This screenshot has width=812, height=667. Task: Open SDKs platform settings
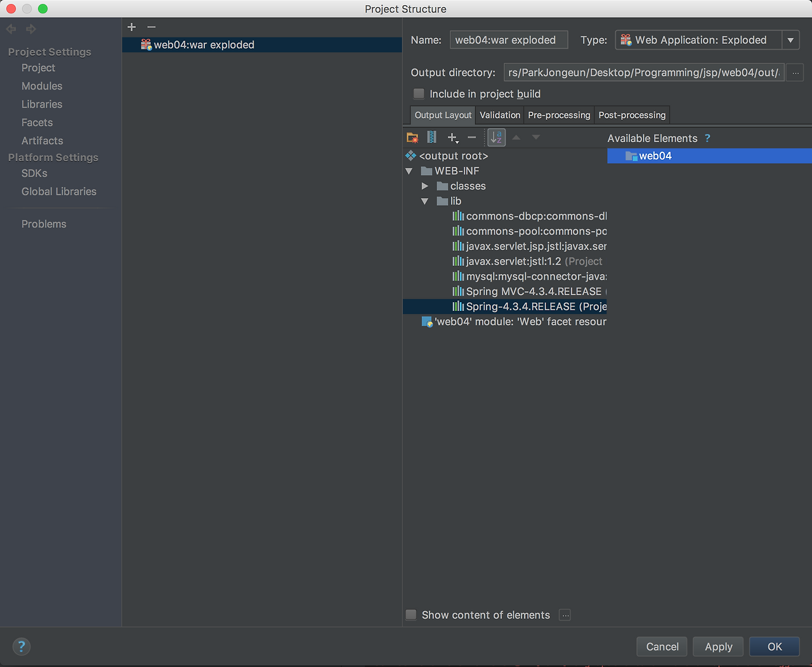pos(34,173)
